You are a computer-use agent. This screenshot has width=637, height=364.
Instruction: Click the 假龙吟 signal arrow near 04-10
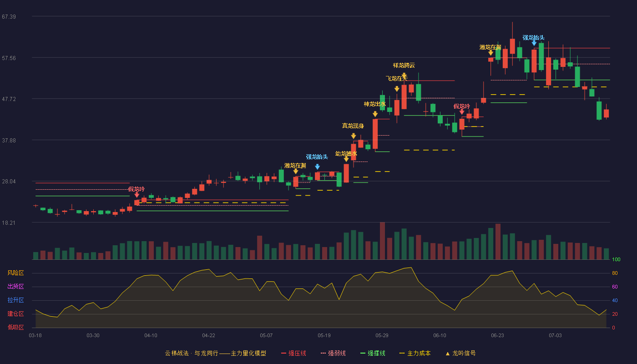coord(137,195)
